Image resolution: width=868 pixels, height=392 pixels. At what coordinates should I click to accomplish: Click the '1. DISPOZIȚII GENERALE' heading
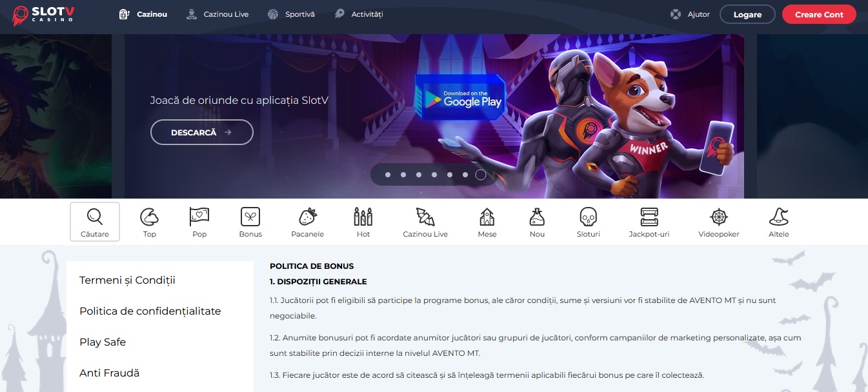[x=318, y=281]
